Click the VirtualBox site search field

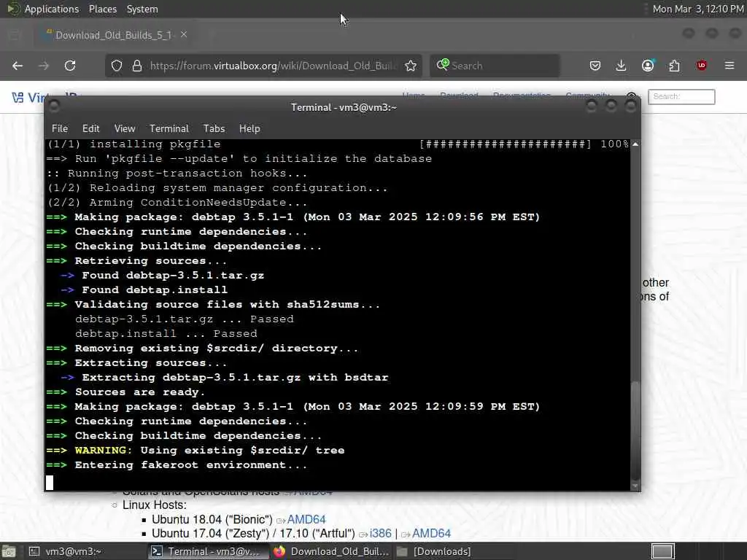pyautogui.click(x=681, y=97)
